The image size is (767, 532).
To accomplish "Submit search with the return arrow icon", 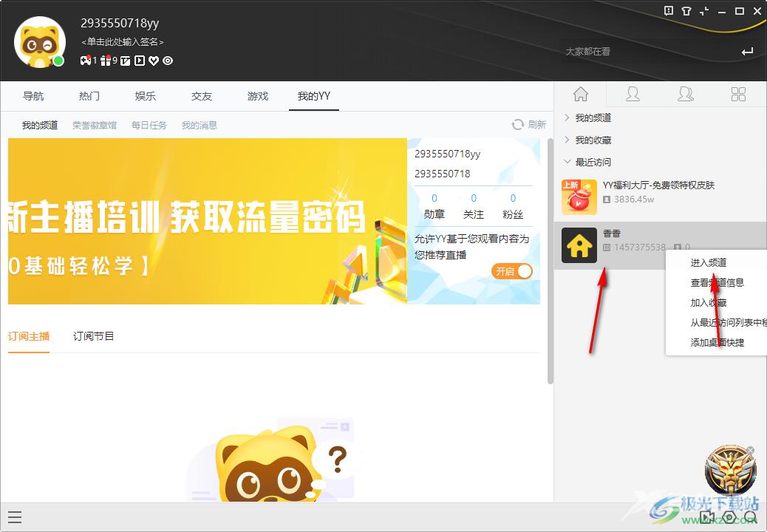I will click(x=747, y=51).
